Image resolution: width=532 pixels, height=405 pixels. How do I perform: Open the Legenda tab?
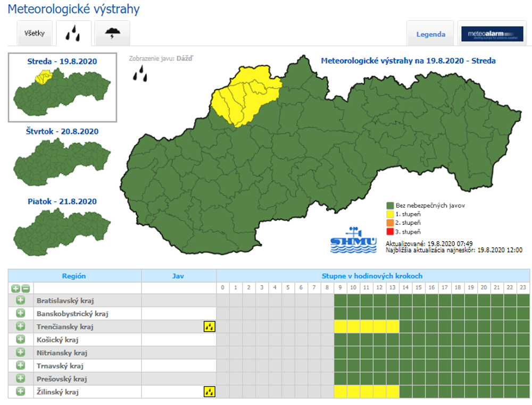[430, 34]
